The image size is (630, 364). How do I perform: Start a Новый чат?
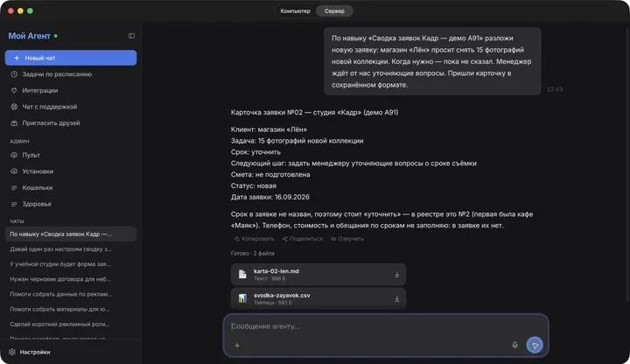pyautogui.click(x=71, y=58)
